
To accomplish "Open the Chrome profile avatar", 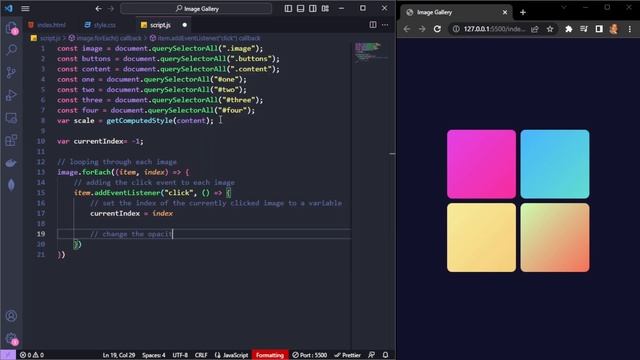I will click(613, 29).
